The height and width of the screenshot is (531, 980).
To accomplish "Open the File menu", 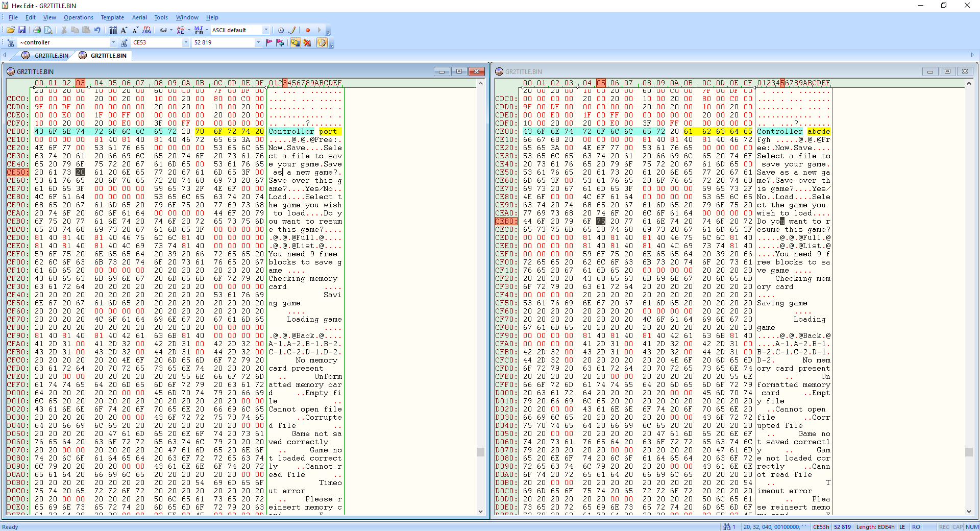I will (13, 17).
